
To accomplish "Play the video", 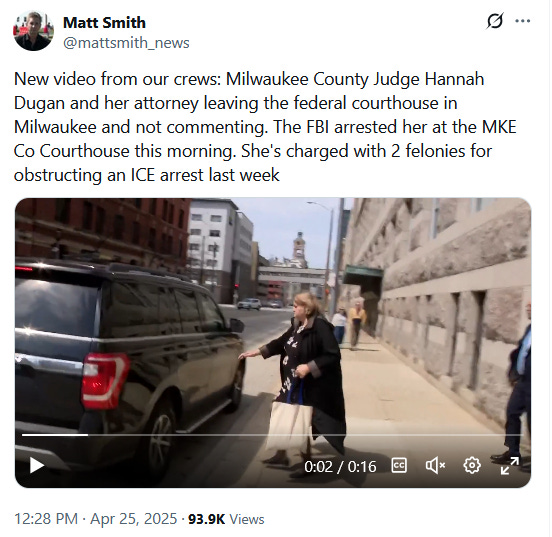I will click(x=37, y=465).
